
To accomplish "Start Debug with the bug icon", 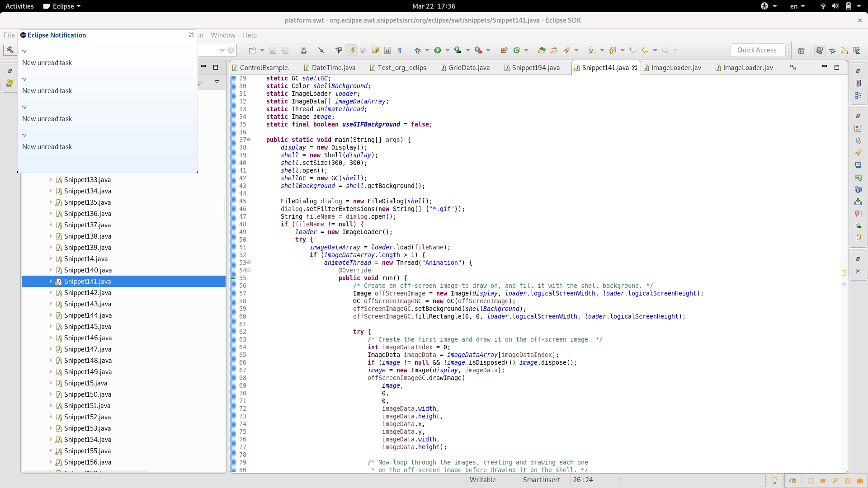I will pyautogui.click(x=417, y=50).
